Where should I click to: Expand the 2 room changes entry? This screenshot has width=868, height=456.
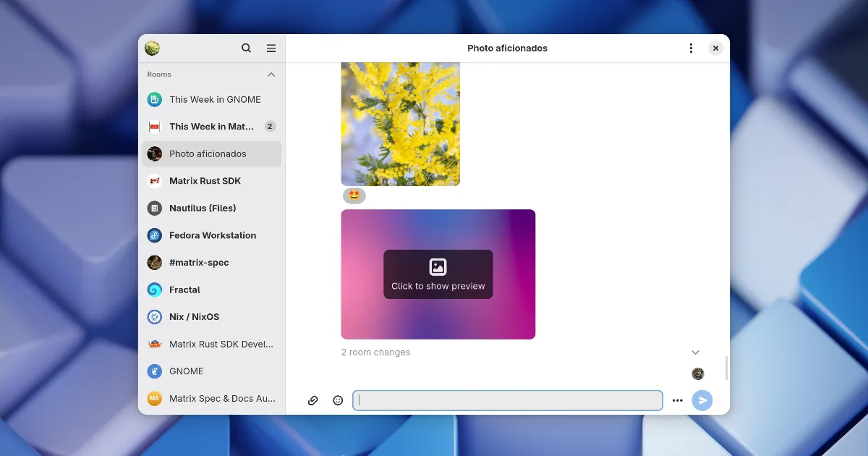(695, 352)
